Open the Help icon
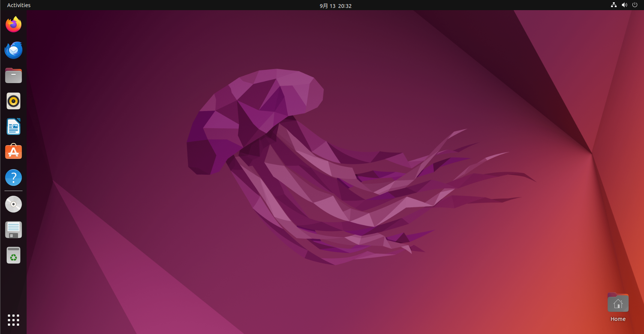The width and height of the screenshot is (644, 334). pos(13,178)
